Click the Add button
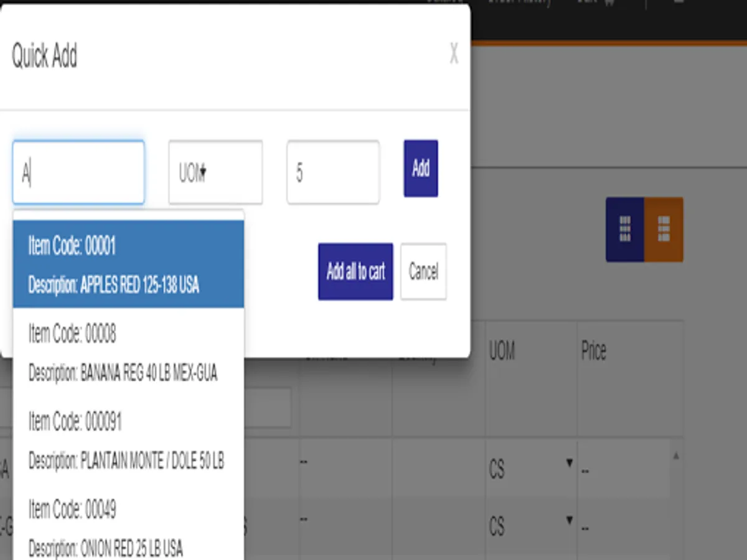The width and height of the screenshot is (747, 560). tap(421, 168)
